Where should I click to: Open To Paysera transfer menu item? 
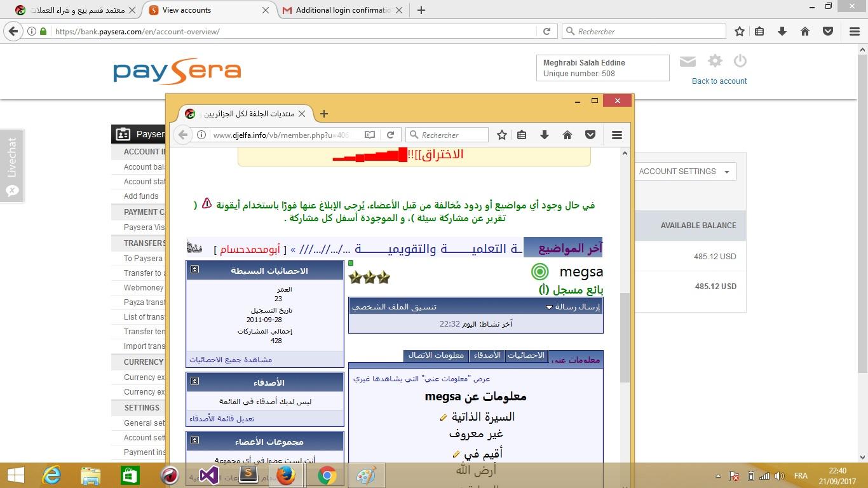pos(143,259)
